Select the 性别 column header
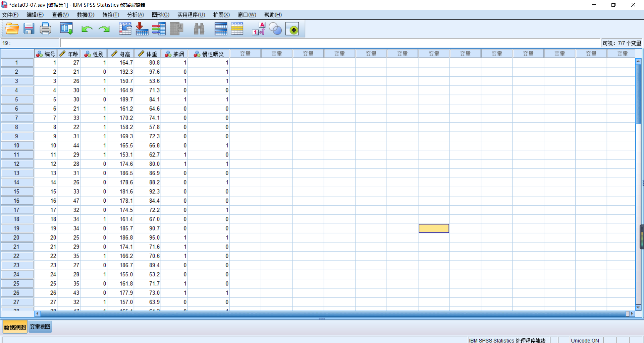This screenshot has width=644, height=343. tap(94, 54)
